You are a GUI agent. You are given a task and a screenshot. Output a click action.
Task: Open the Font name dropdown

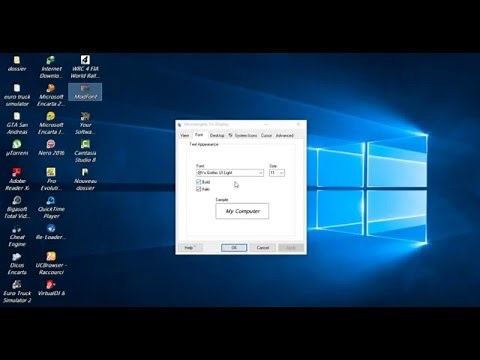[230, 173]
